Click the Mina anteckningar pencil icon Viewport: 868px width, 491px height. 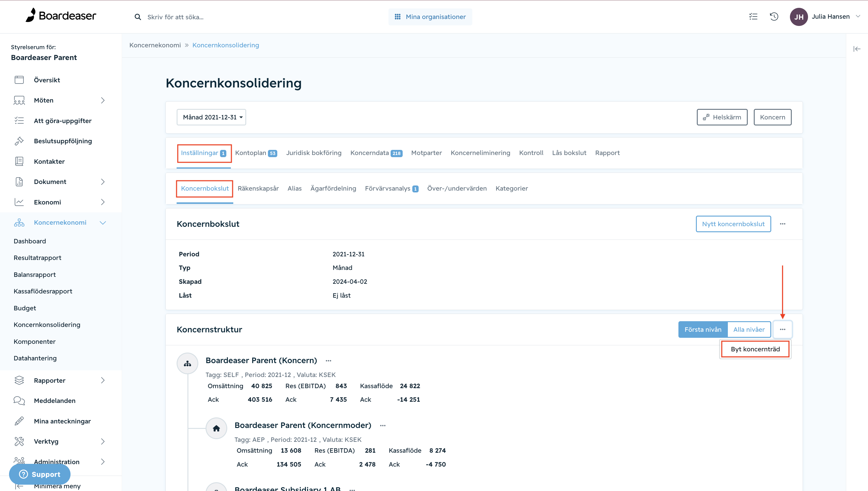[19, 421]
